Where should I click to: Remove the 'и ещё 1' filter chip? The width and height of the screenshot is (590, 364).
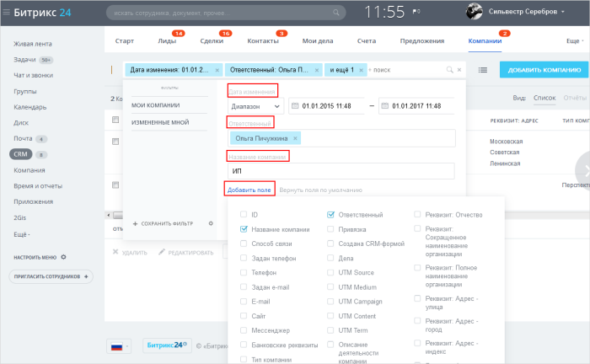coord(362,70)
